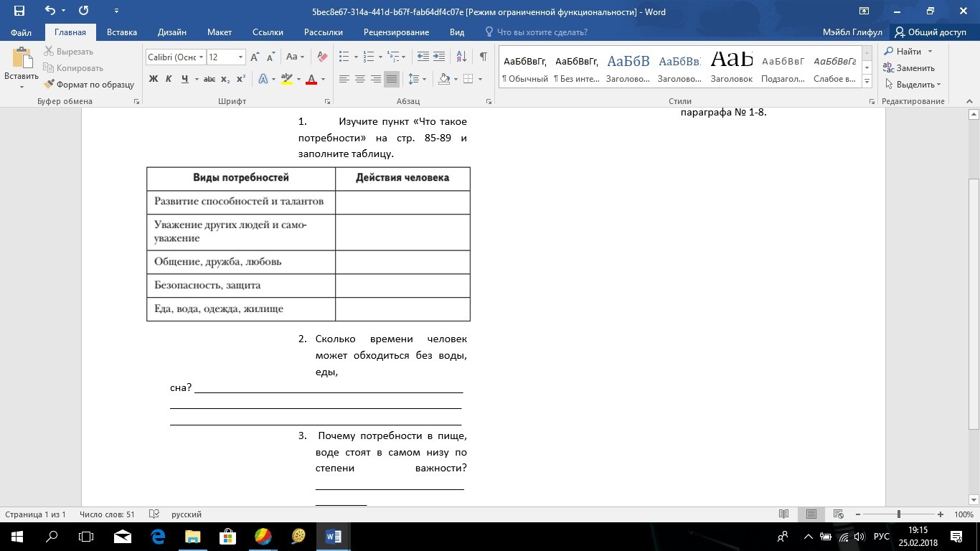Undo the last action
The height and width of the screenshot is (551, 980).
click(50, 11)
